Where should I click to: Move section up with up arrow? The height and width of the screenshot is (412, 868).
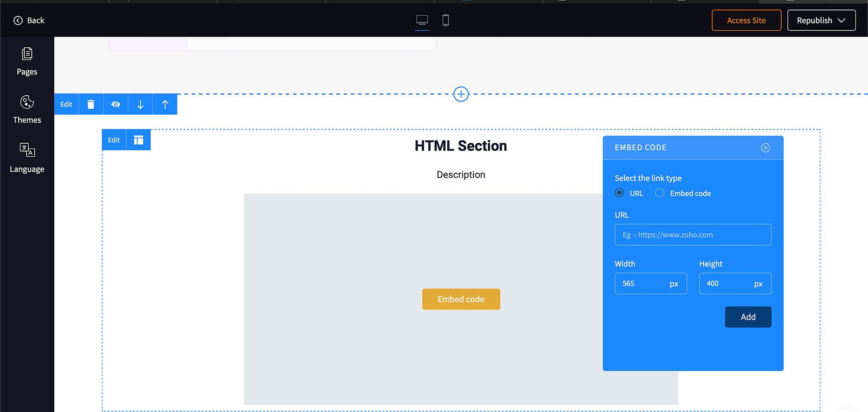click(165, 104)
